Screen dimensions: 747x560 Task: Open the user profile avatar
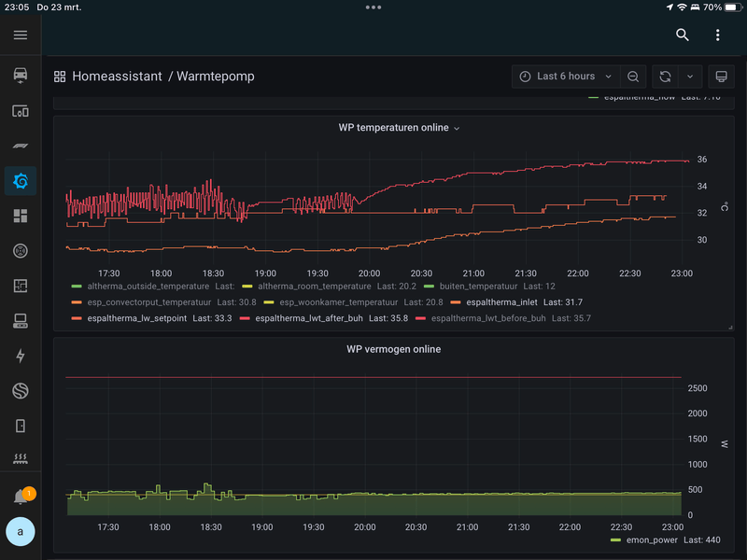click(x=21, y=531)
